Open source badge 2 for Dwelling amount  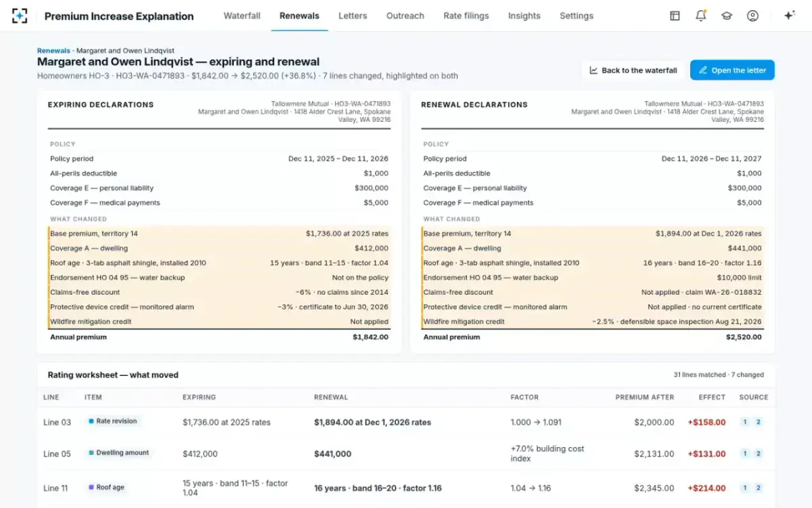(x=759, y=454)
